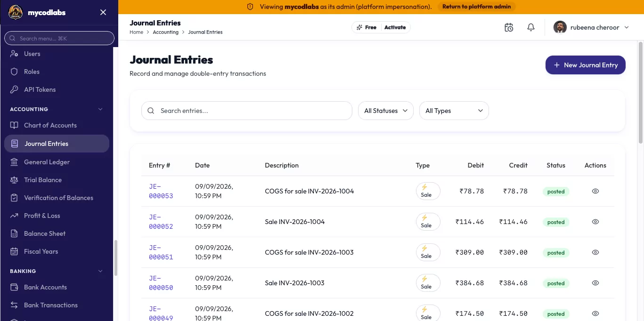
Task: Click into the Search entries field
Action: 246,111
